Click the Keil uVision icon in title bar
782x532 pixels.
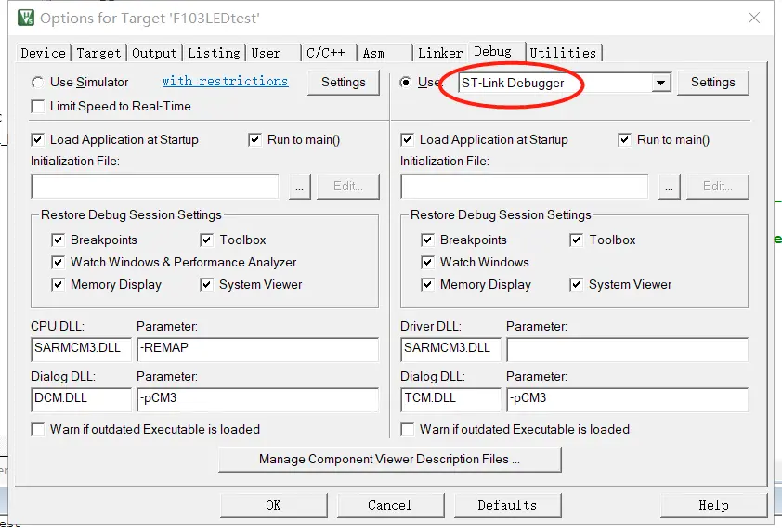click(x=25, y=18)
